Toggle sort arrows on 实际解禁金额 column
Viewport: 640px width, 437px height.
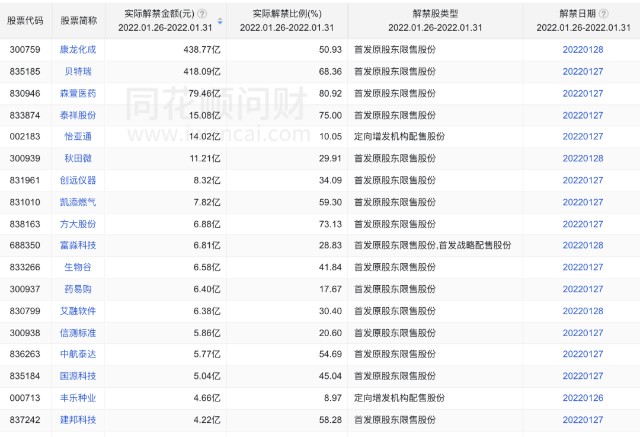[220, 21]
